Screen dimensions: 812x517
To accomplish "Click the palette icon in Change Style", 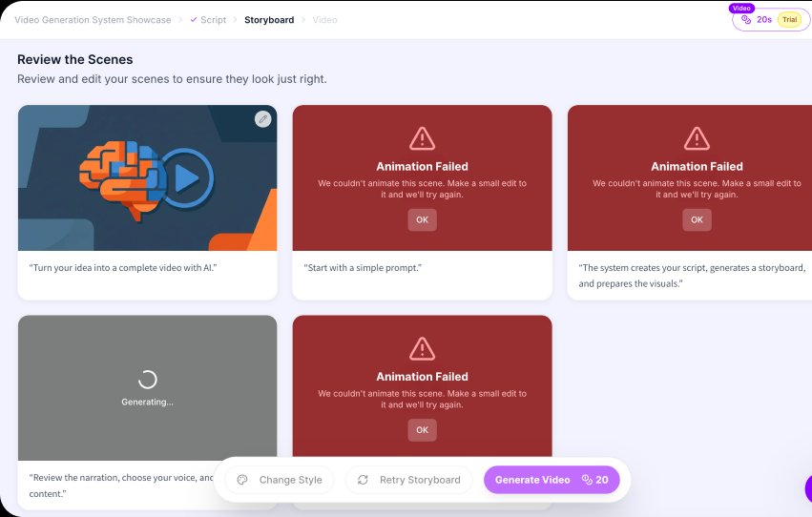I will click(x=242, y=480).
